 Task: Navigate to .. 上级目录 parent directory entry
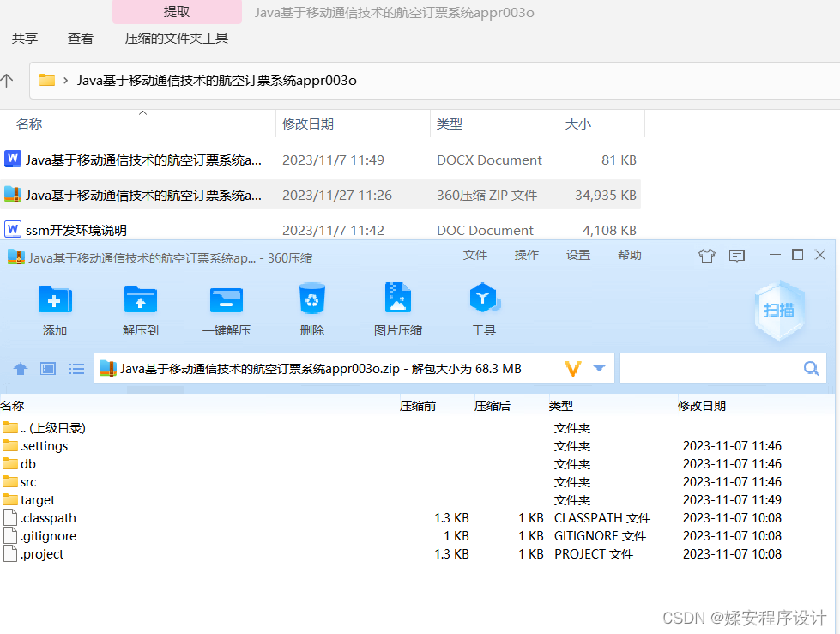click(x=51, y=427)
